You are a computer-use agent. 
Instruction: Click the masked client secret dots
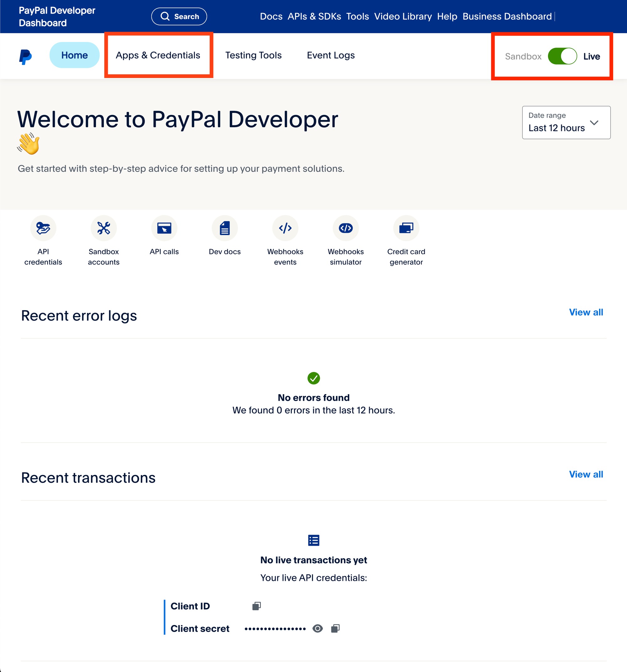[275, 629]
